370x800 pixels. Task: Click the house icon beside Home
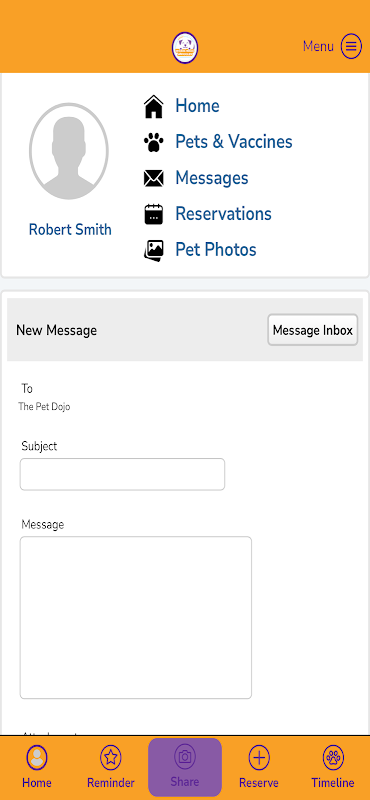coord(154,107)
